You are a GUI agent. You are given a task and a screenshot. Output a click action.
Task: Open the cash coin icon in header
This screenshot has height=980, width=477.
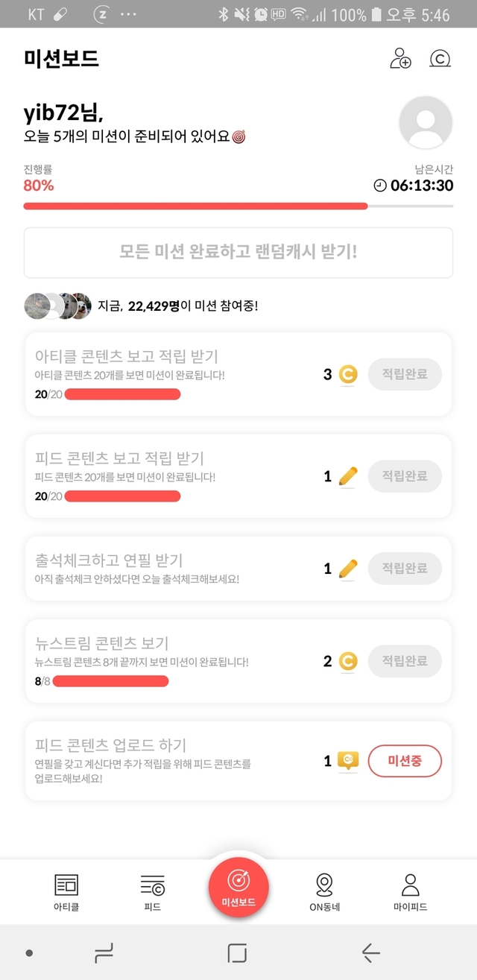(440, 59)
